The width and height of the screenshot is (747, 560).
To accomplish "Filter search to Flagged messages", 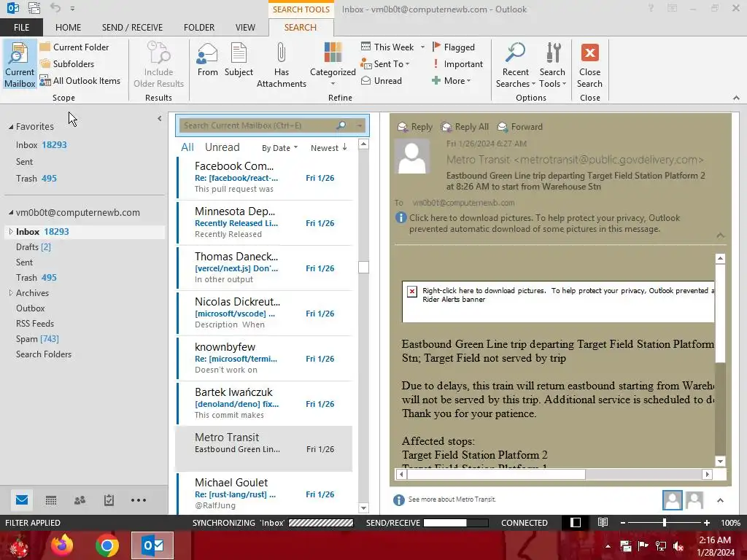I will (453, 47).
